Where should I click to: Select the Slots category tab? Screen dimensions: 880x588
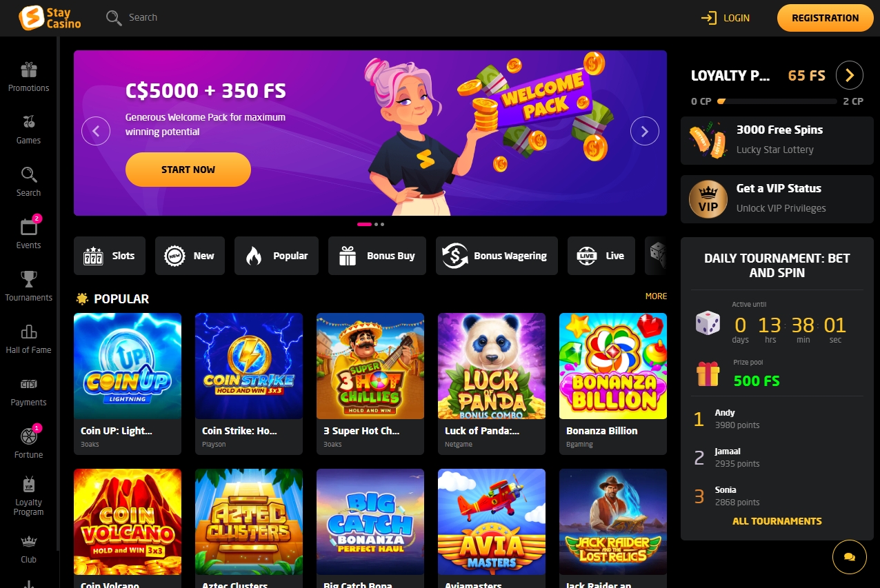[109, 256]
